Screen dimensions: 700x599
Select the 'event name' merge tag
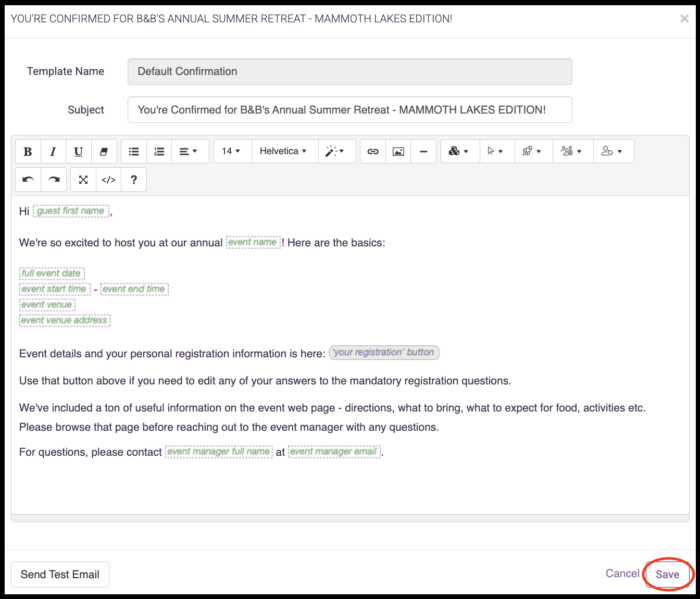pos(253,242)
